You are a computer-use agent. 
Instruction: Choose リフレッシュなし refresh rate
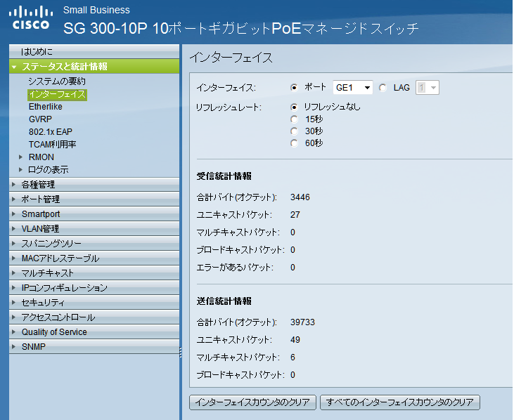coord(294,107)
